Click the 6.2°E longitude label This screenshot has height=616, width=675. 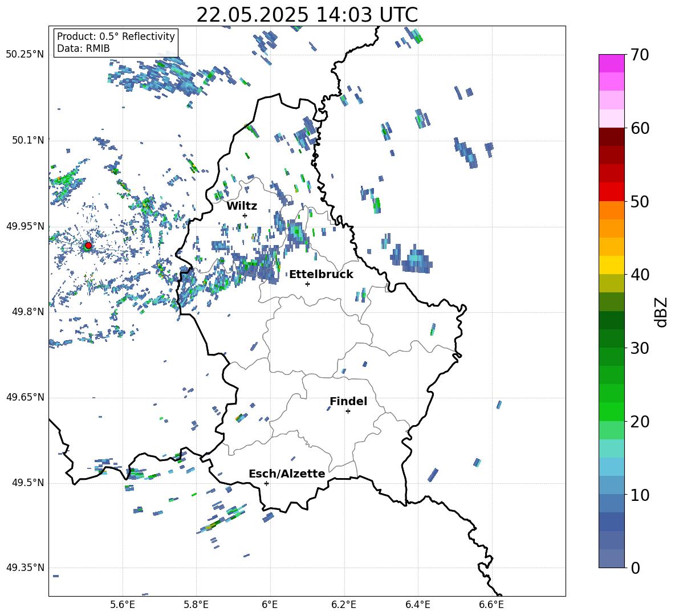click(x=344, y=605)
